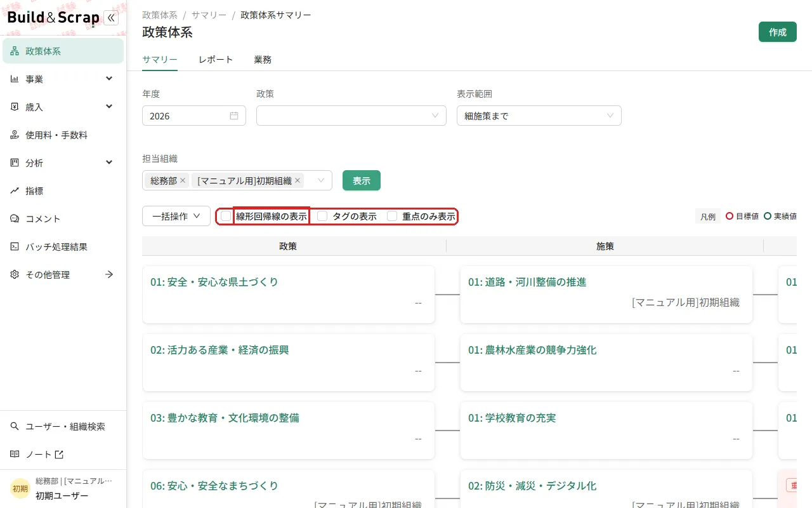
Task: Click the 政策体系 breadcrumb link
Action: [x=160, y=15]
